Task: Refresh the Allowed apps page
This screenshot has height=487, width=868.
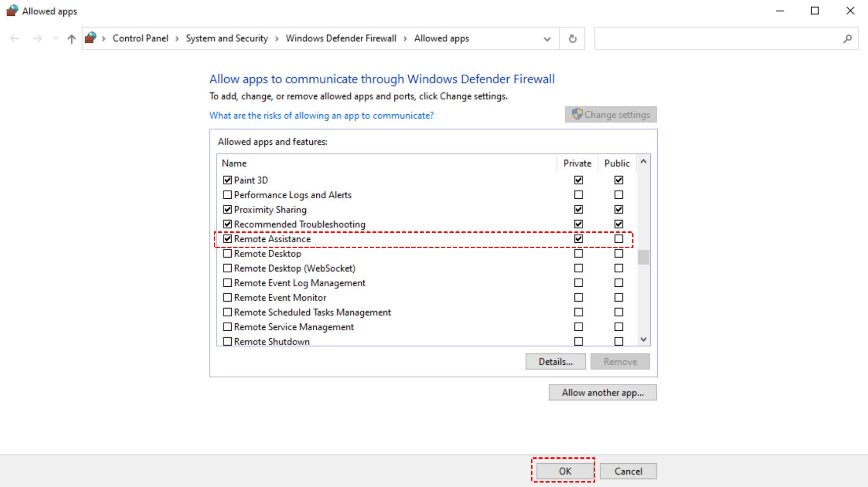Action: point(573,39)
